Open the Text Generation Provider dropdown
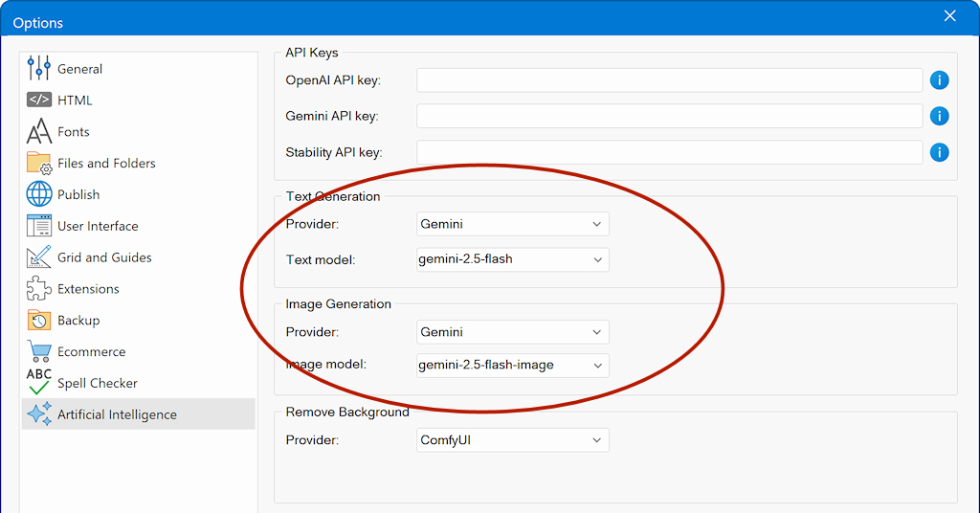 coord(513,224)
